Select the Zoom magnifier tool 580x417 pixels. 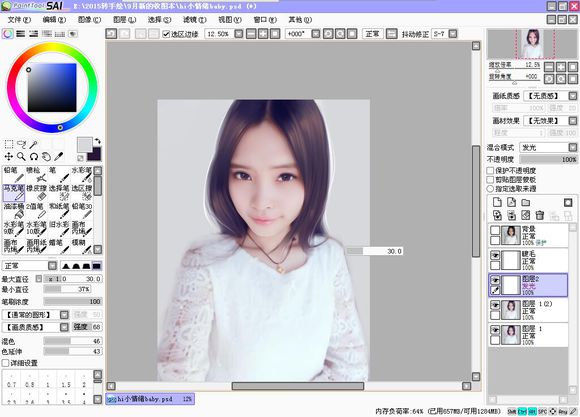coord(21,156)
